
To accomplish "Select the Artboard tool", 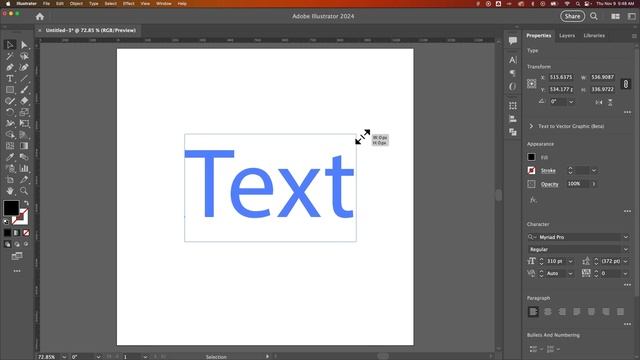I will (10, 180).
